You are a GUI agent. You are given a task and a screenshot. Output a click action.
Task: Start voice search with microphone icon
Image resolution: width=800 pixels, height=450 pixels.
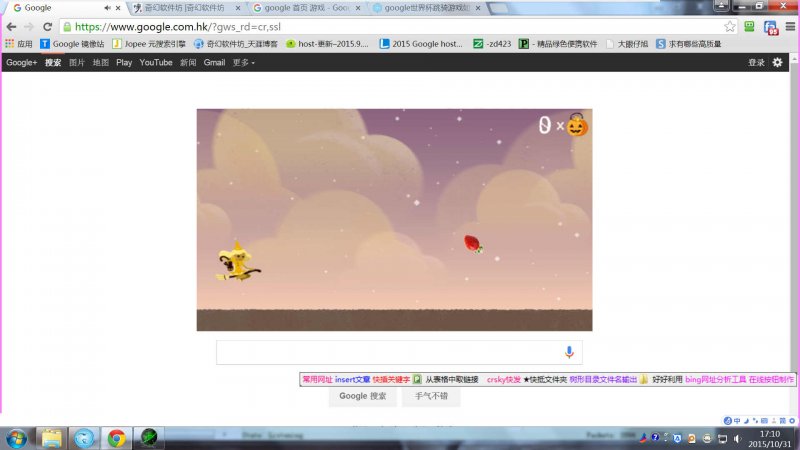569,352
